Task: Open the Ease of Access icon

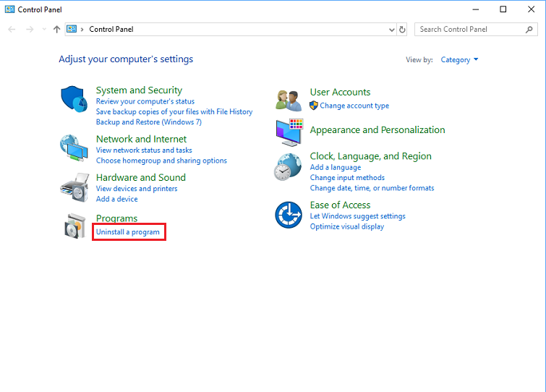Action: [288, 215]
